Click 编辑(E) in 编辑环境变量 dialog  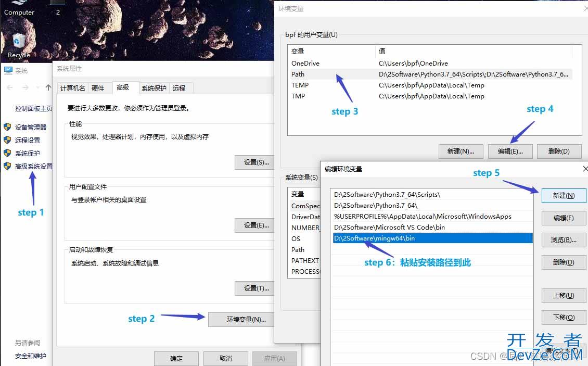tap(564, 218)
